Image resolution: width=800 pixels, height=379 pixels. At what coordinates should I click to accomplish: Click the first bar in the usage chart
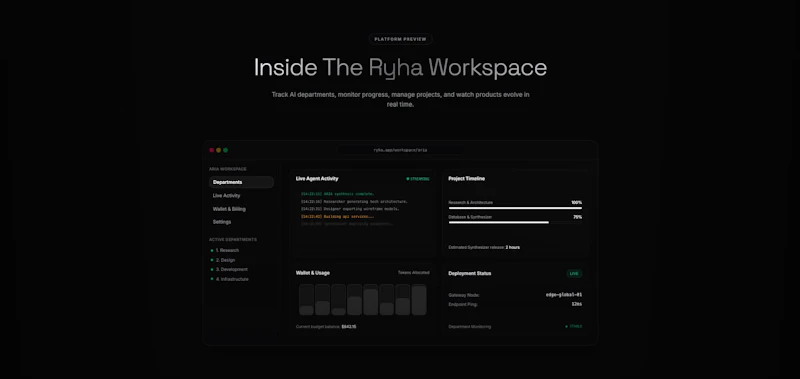[306, 300]
